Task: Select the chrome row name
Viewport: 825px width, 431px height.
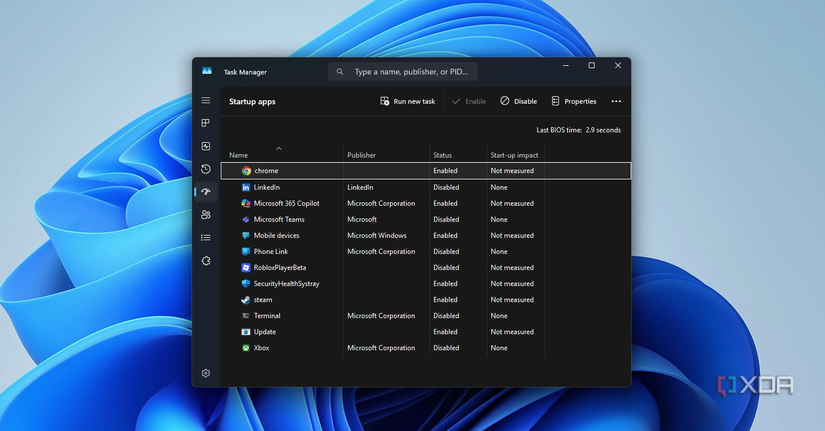Action: [266, 171]
